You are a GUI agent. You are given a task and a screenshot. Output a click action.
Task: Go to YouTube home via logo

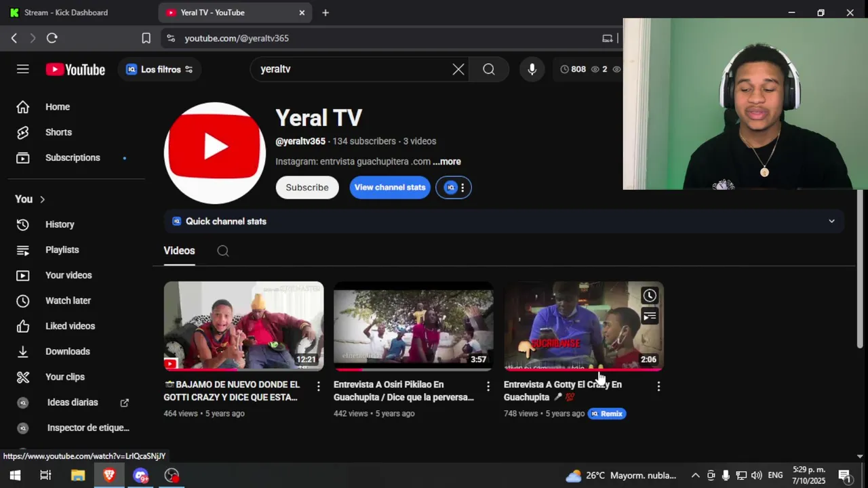point(75,69)
